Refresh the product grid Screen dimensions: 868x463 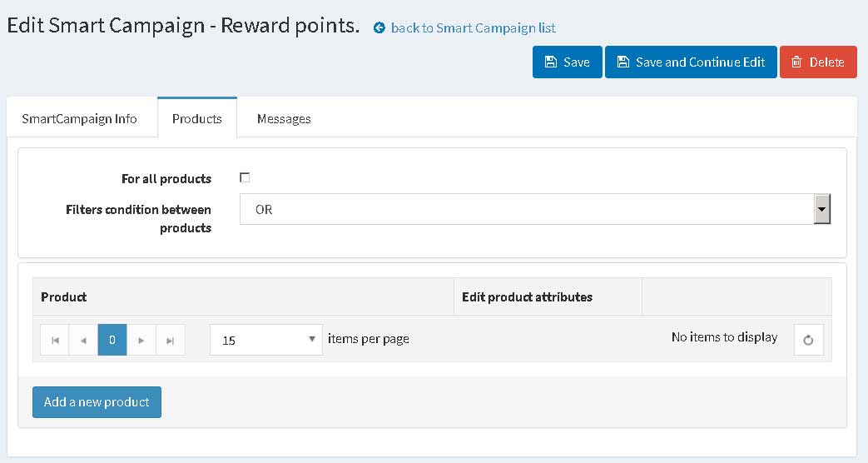click(808, 340)
